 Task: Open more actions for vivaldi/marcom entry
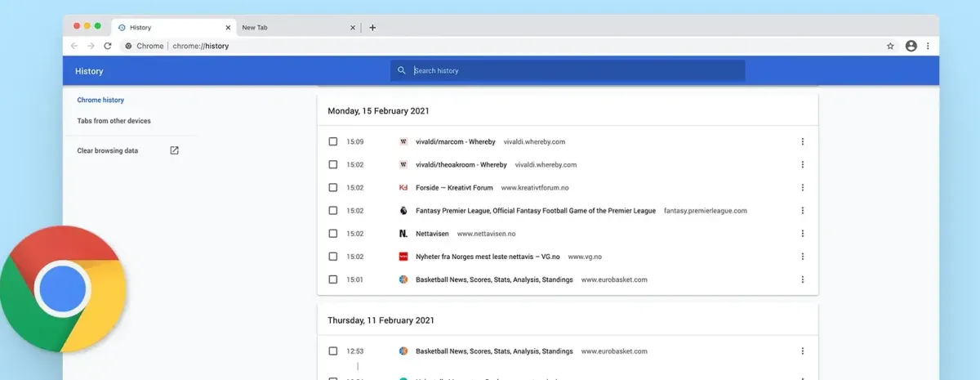pos(802,141)
